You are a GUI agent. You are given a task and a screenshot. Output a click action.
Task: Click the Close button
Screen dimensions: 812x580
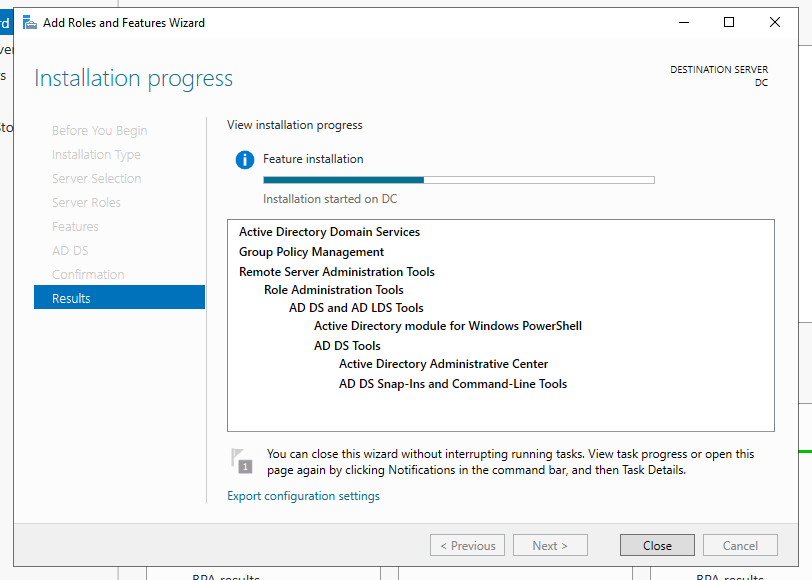[657, 545]
